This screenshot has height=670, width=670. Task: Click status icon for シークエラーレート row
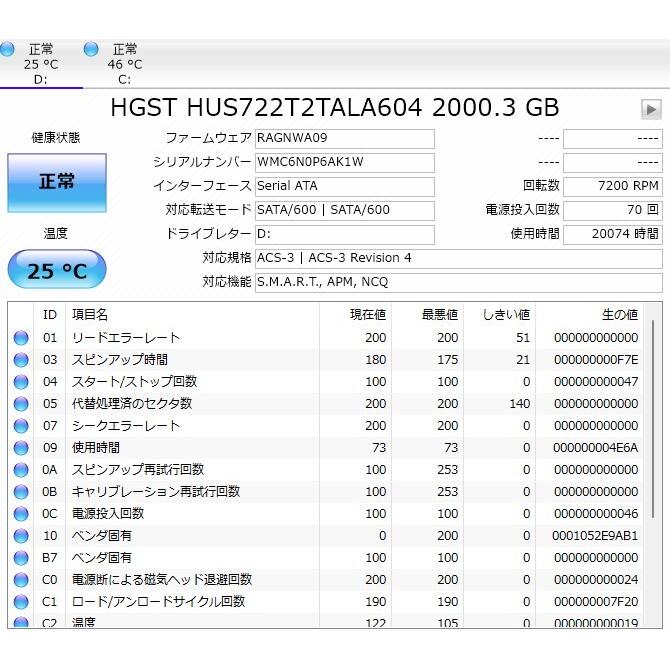click(21, 426)
